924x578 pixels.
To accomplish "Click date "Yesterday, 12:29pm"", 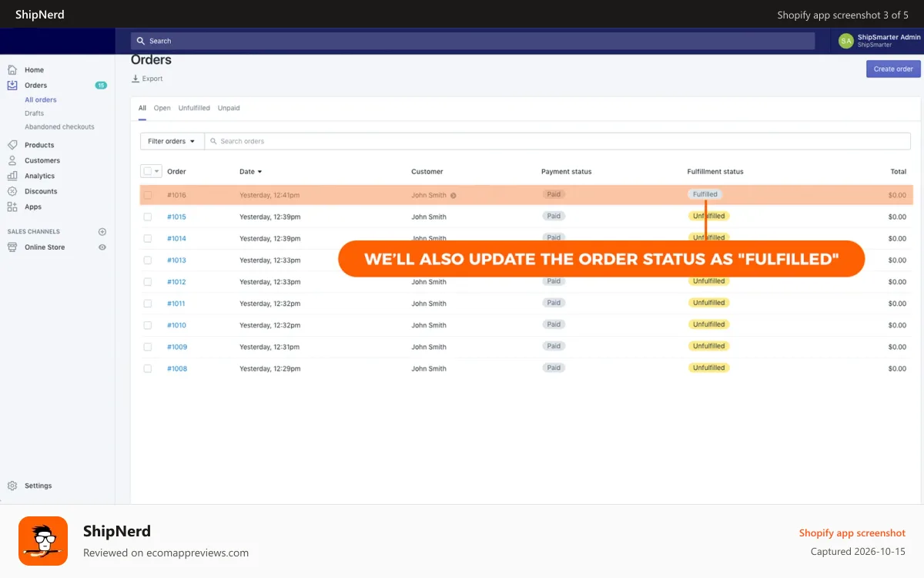I will tap(269, 368).
